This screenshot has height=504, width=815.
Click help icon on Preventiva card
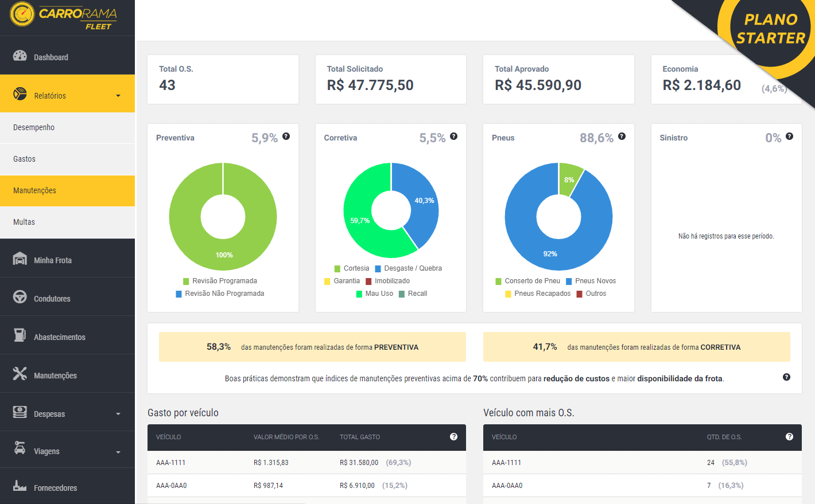click(x=286, y=136)
